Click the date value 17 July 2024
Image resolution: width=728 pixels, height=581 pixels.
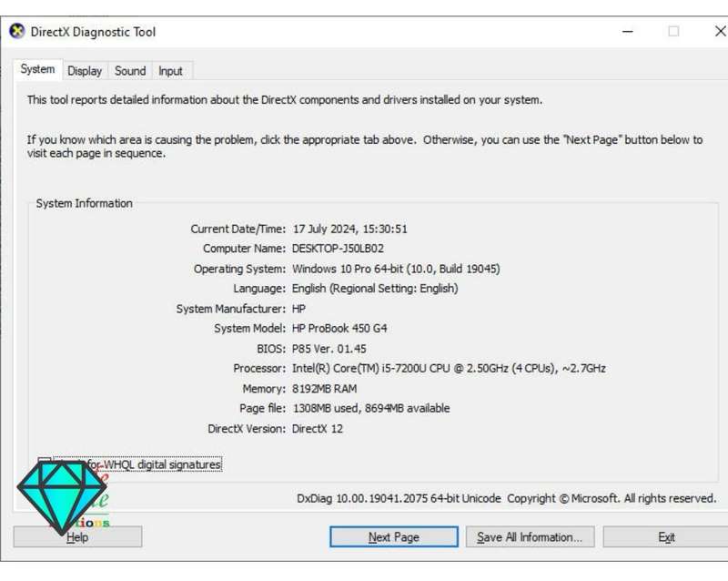point(350,229)
